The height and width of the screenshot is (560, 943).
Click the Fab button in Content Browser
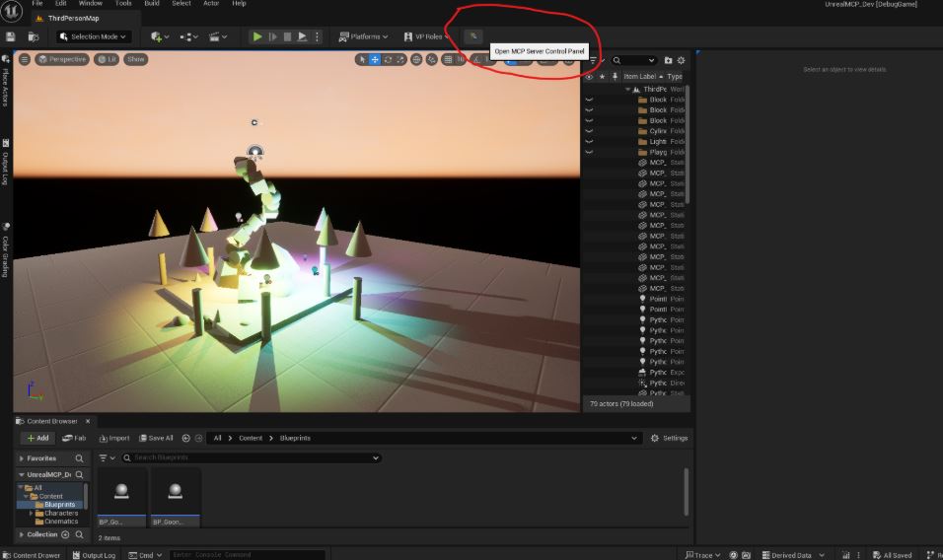coord(74,438)
